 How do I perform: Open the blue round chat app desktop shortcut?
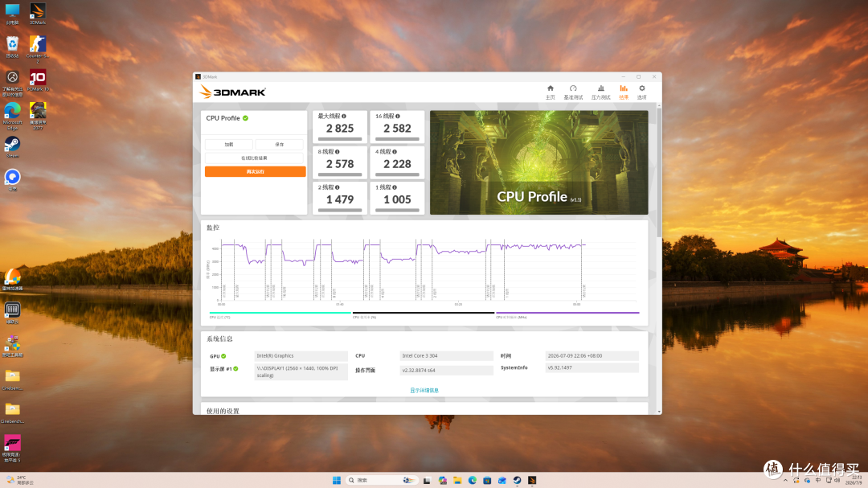tap(12, 180)
